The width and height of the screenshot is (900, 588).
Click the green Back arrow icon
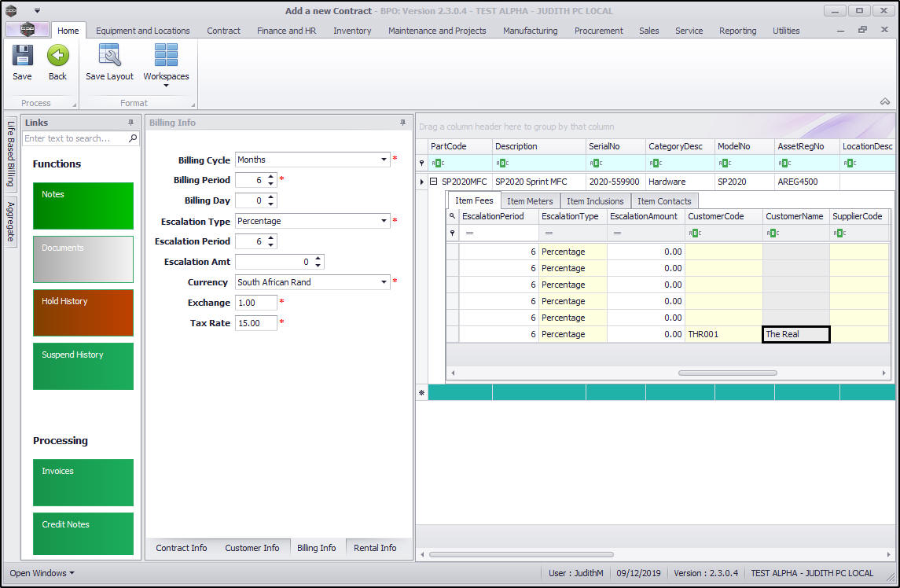tap(57, 57)
